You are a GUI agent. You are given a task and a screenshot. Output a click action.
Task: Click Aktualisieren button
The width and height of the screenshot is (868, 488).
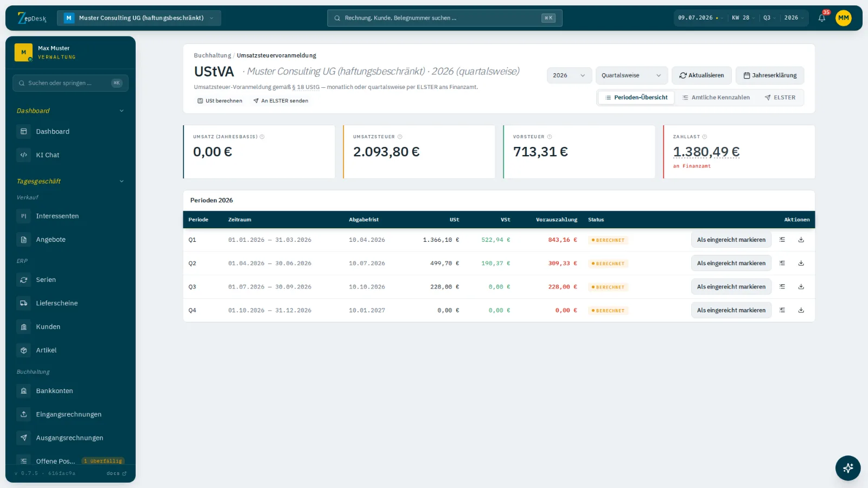(701, 75)
